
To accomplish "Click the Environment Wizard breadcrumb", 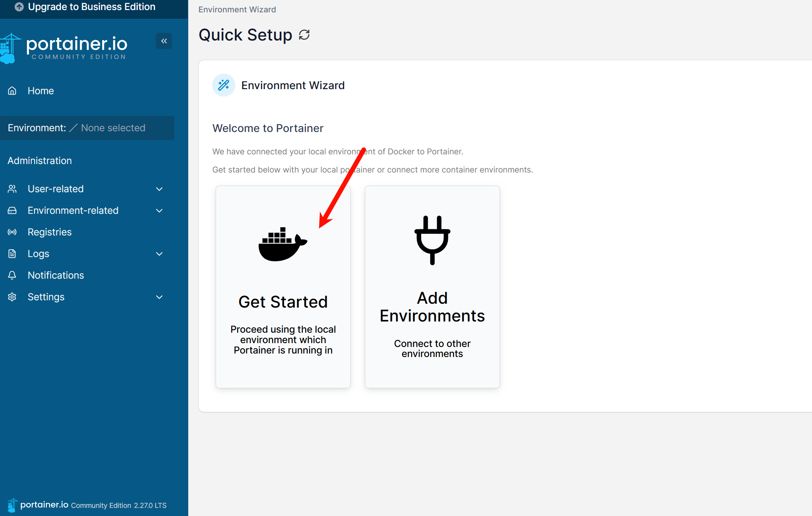I will point(237,10).
